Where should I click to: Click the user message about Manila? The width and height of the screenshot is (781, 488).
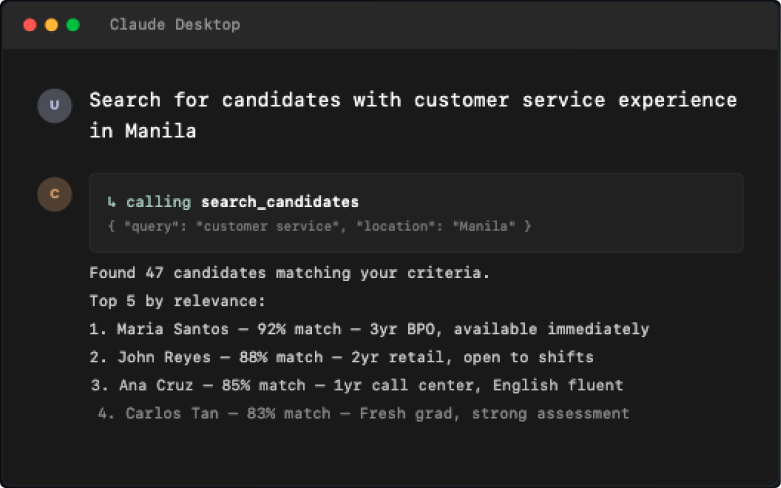click(413, 115)
